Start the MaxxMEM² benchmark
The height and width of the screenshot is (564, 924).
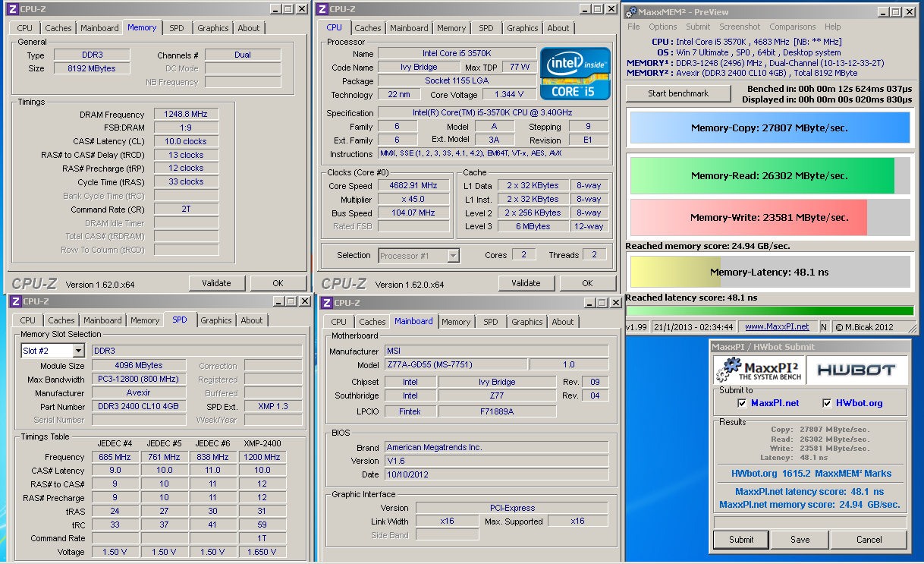pos(678,93)
